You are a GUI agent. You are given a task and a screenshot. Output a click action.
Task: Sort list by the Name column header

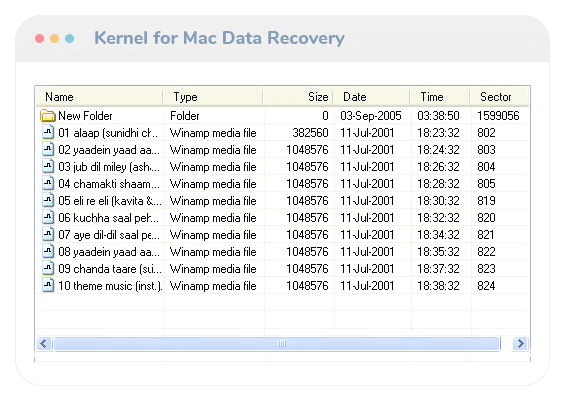[x=99, y=97]
